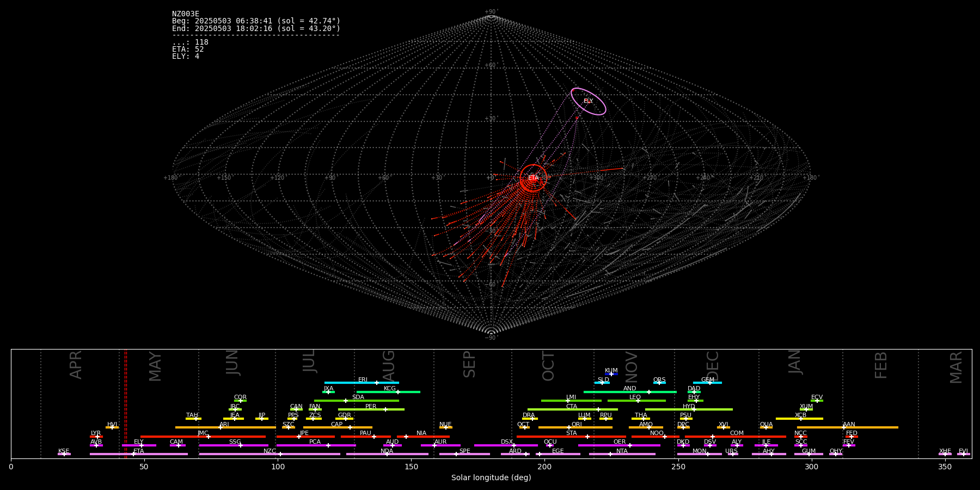Click the COM shower label on the timeline

click(x=737, y=433)
